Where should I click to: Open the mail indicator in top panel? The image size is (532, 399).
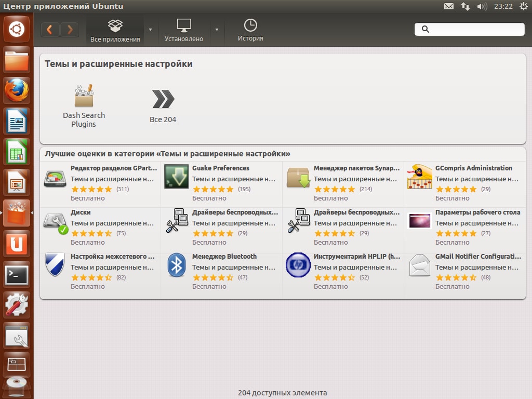point(448,6)
